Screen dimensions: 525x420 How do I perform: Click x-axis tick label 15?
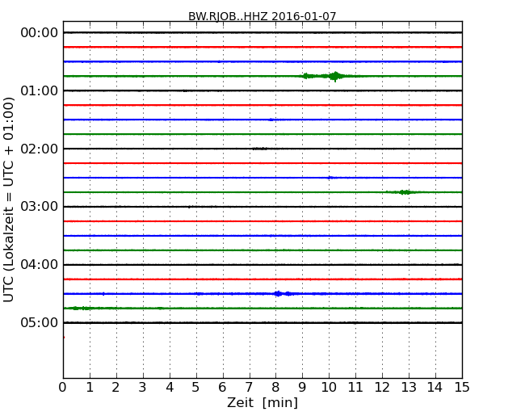pos(462,388)
